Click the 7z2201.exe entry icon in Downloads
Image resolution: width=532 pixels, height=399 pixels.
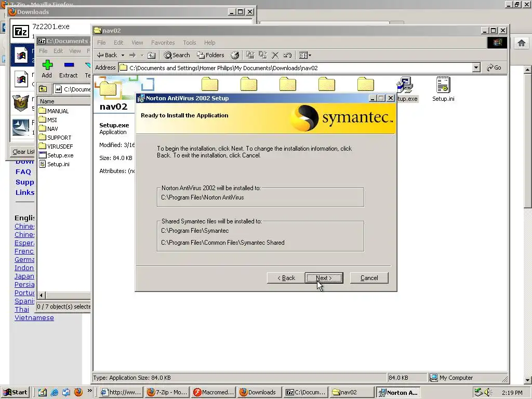click(x=21, y=32)
